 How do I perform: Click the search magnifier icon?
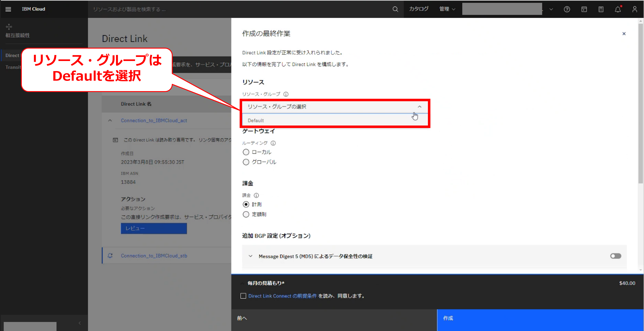tap(395, 9)
